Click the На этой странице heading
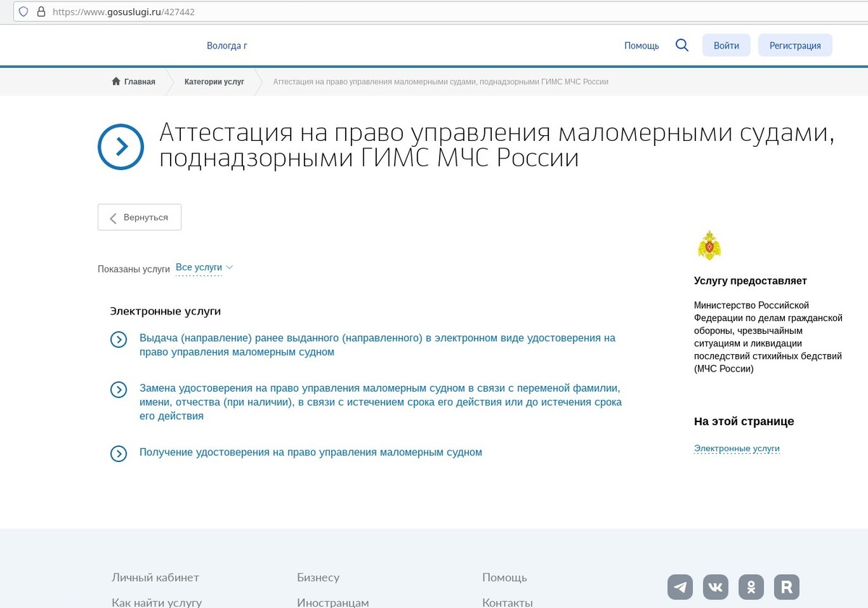 (x=744, y=421)
